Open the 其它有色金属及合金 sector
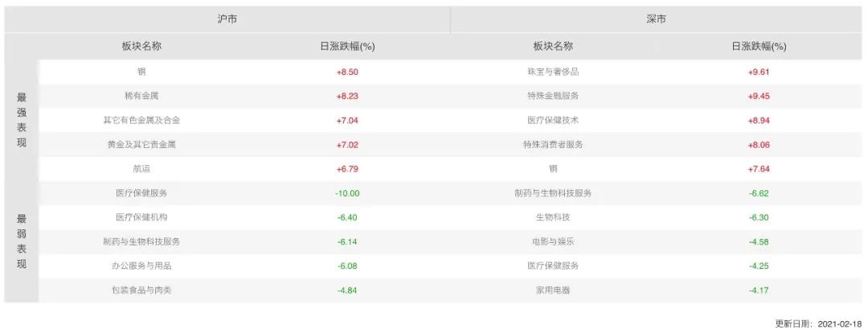 tap(141, 120)
